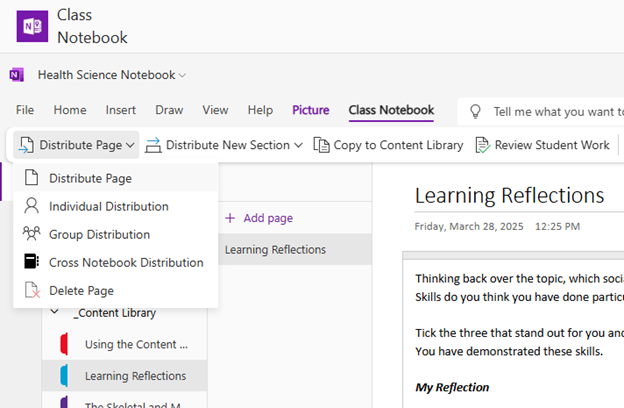The width and height of the screenshot is (624, 408).
Task: Select Group Distribution menu item
Action: point(115,234)
